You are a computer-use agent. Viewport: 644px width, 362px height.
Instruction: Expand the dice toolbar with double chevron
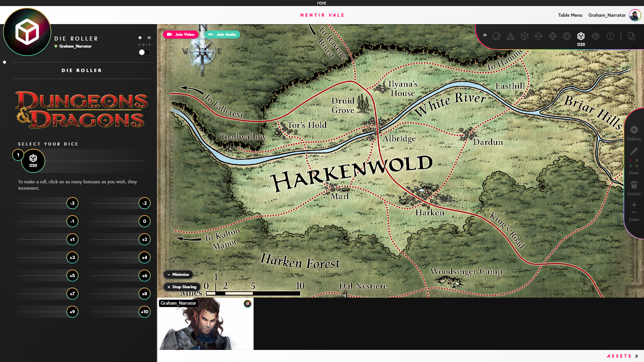click(x=485, y=35)
